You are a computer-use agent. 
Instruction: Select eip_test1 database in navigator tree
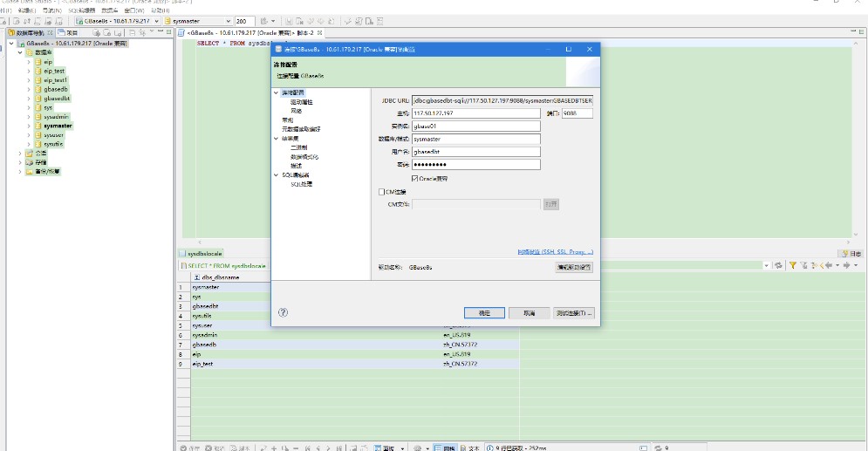click(x=55, y=80)
